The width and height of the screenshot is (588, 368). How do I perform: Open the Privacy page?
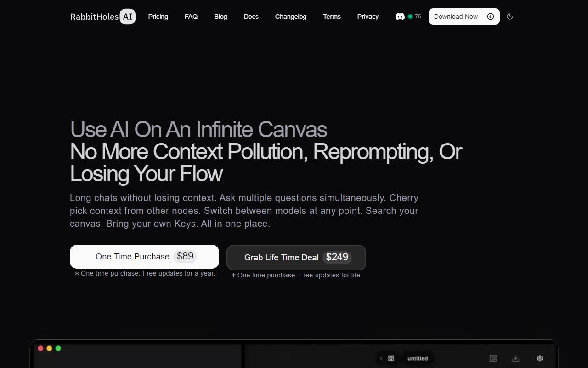[367, 17]
